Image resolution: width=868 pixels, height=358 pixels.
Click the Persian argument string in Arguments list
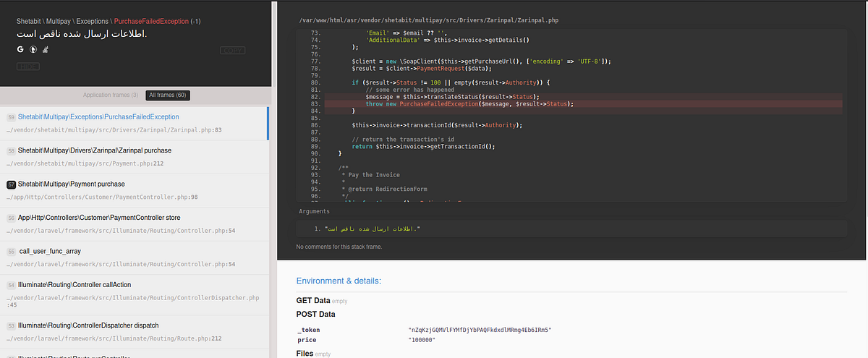coord(373,229)
